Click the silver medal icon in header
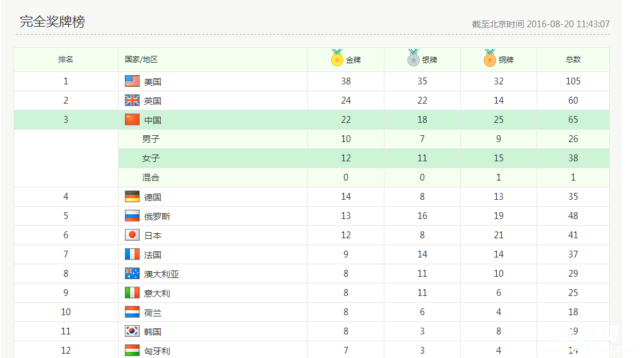The width and height of the screenshot is (644, 358). point(414,59)
